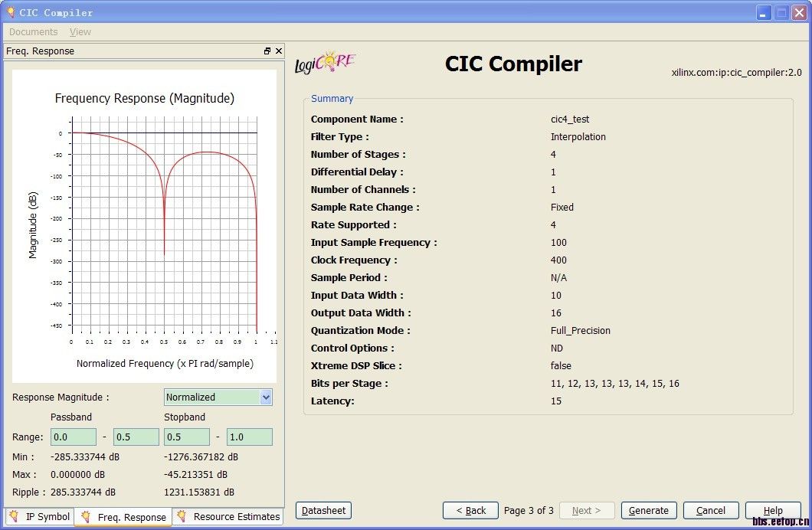Image resolution: width=812 pixels, height=530 pixels.
Task: Click the IP Symbol tab lightbulb icon
Action: 14,516
